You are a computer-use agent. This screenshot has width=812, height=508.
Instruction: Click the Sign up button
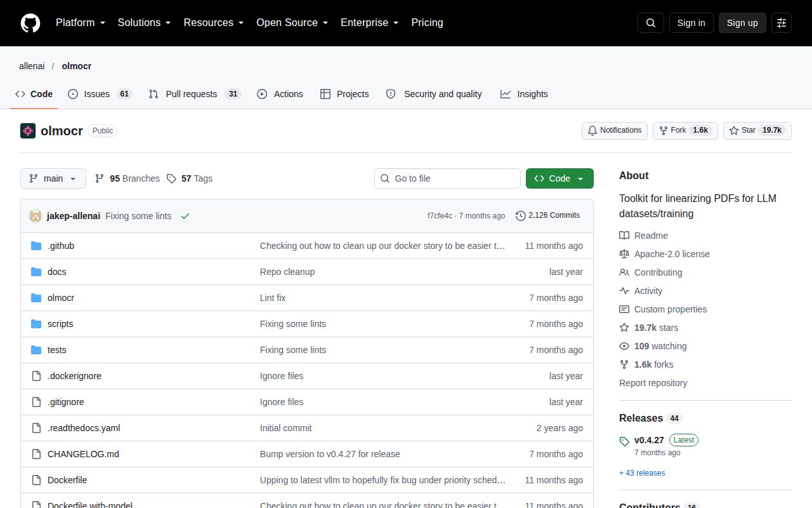point(742,23)
